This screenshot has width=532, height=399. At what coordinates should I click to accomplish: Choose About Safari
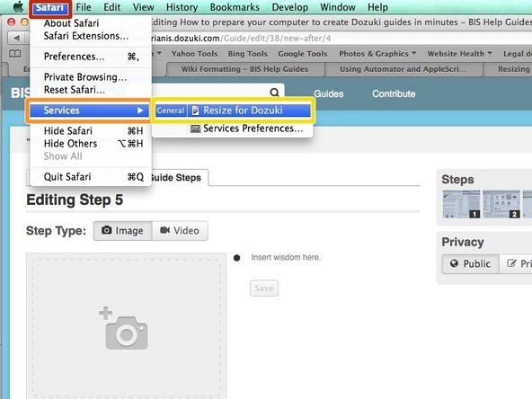tap(90, 23)
